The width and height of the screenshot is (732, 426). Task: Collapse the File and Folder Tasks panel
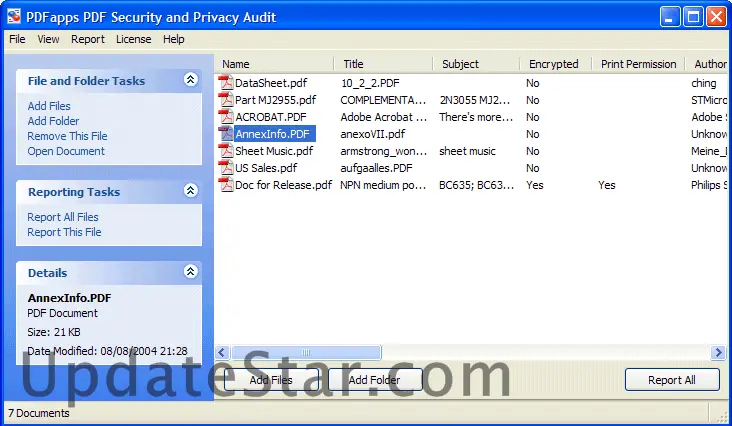point(190,79)
